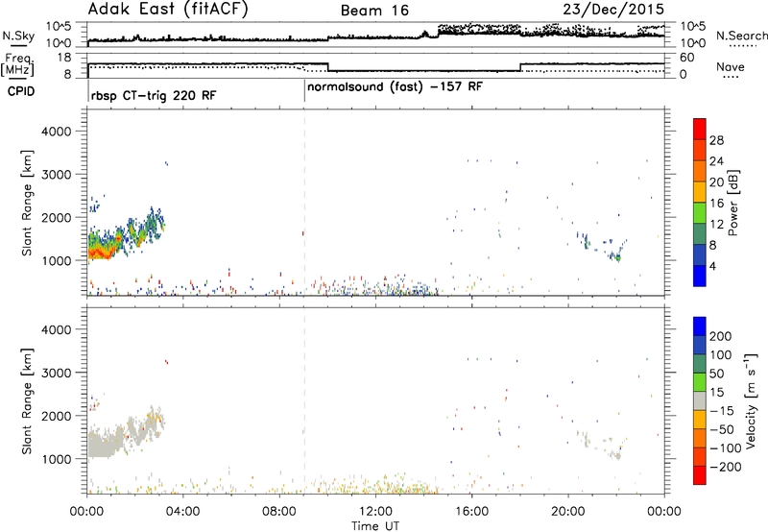Click the 'Time UT' axis label
768x532 pixels.
375,525
